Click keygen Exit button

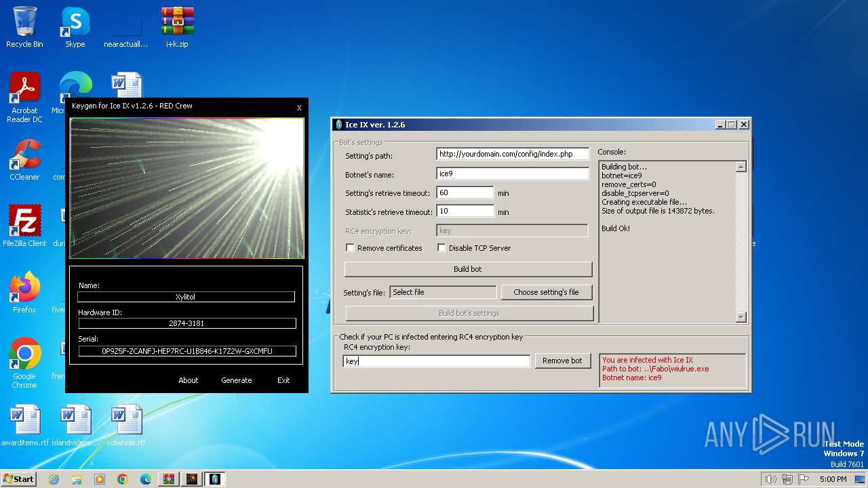click(283, 380)
